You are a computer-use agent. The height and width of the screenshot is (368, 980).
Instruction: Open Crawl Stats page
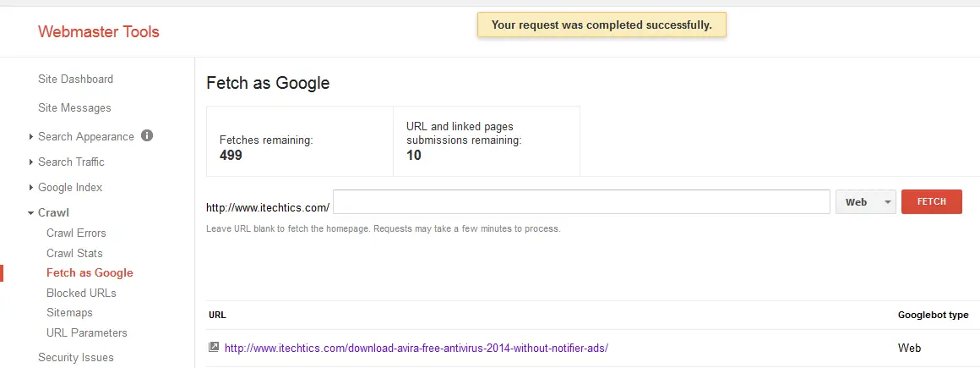tap(74, 253)
